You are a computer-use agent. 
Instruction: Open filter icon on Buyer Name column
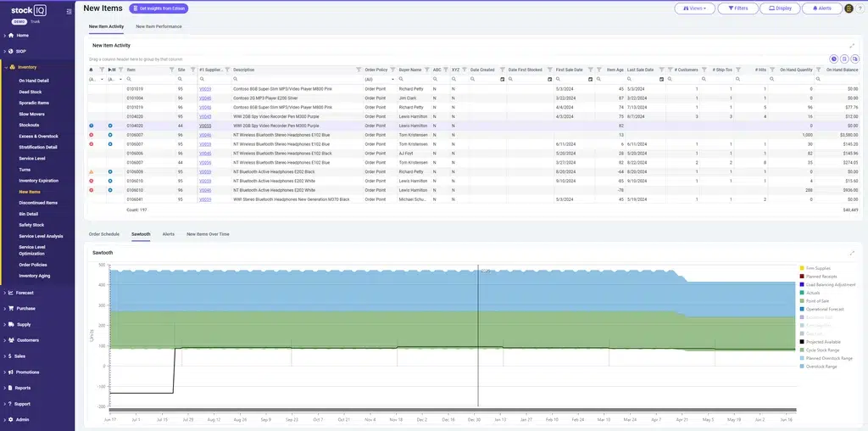coord(427,70)
